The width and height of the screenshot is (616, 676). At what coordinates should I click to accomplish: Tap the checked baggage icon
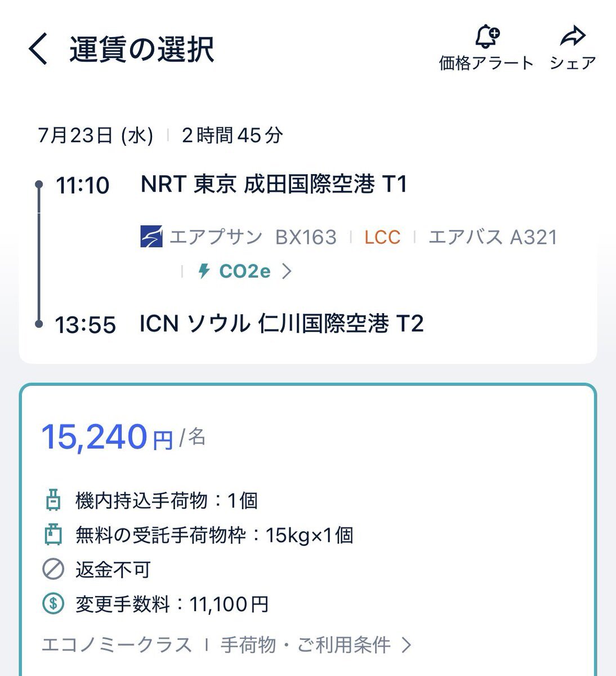pos(53,535)
